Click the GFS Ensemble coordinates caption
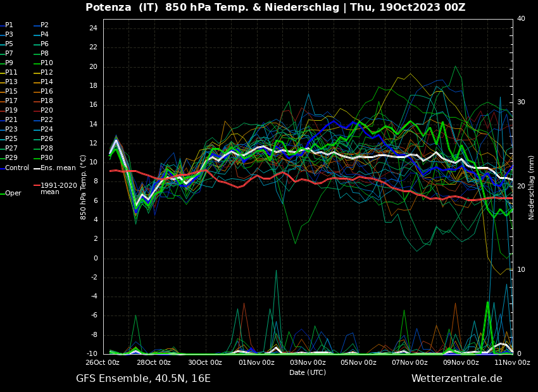538x392 pixels. pos(143,379)
